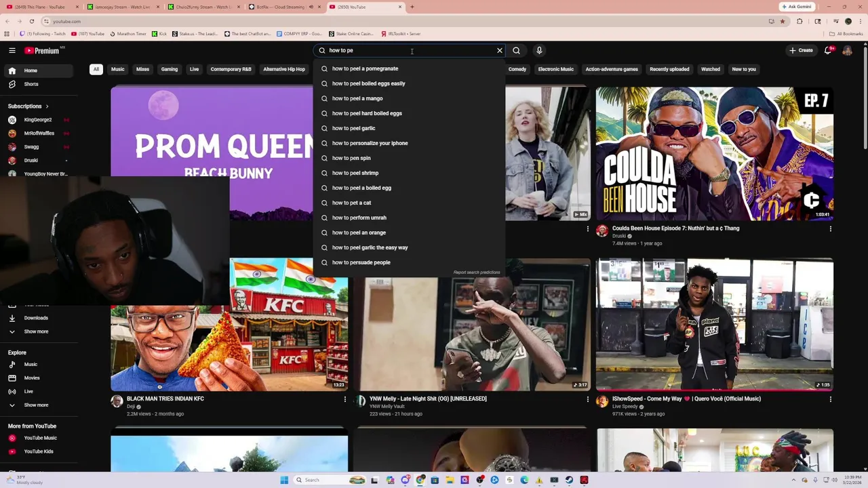The image size is (868, 488).
Task: Expand Show more under Explore
Action: 39,405
